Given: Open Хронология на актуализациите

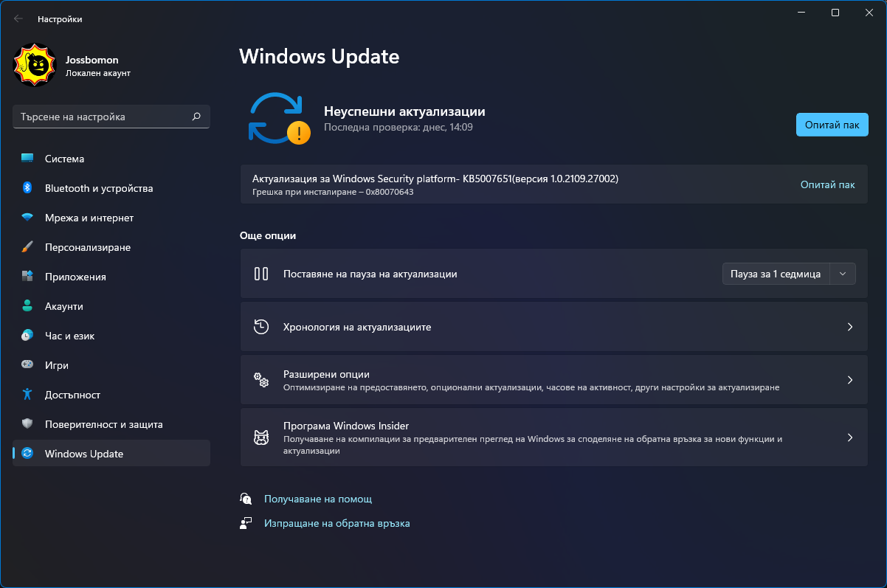Looking at the screenshot, I should [x=553, y=327].
